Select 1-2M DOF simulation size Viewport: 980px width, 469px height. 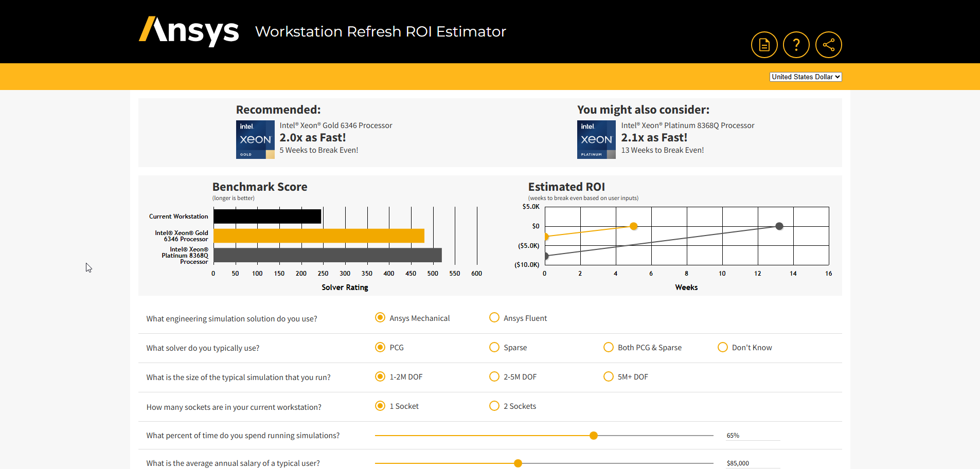point(380,376)
